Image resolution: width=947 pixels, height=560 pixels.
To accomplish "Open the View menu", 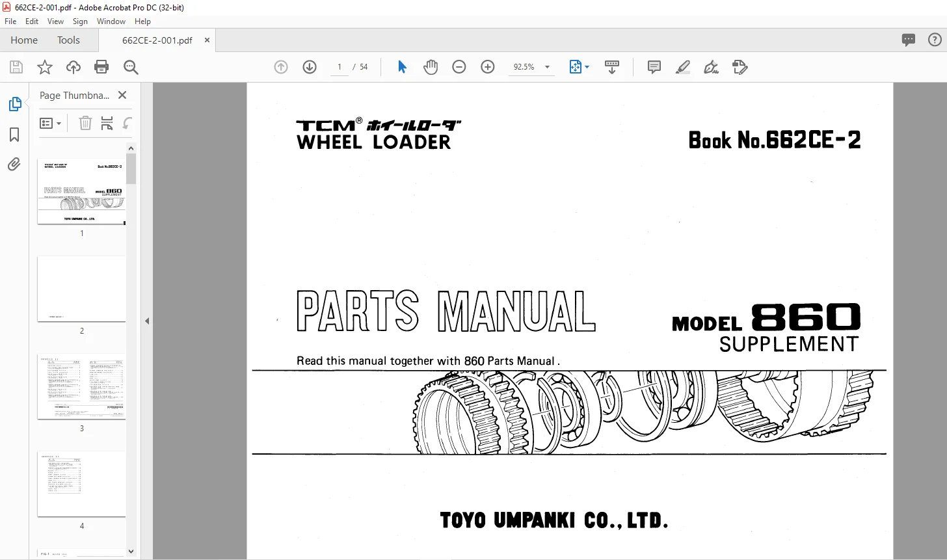I will [55, 21].
